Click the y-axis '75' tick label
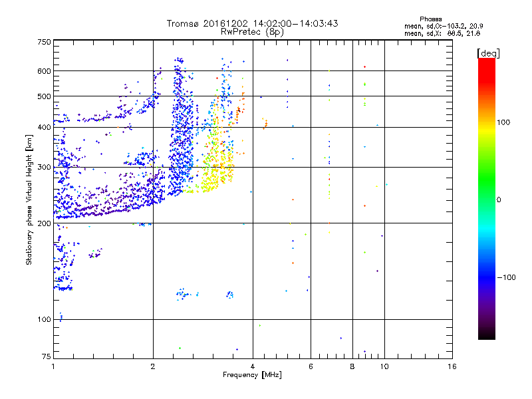Screen dimensions: 532x399 point(47,356)
